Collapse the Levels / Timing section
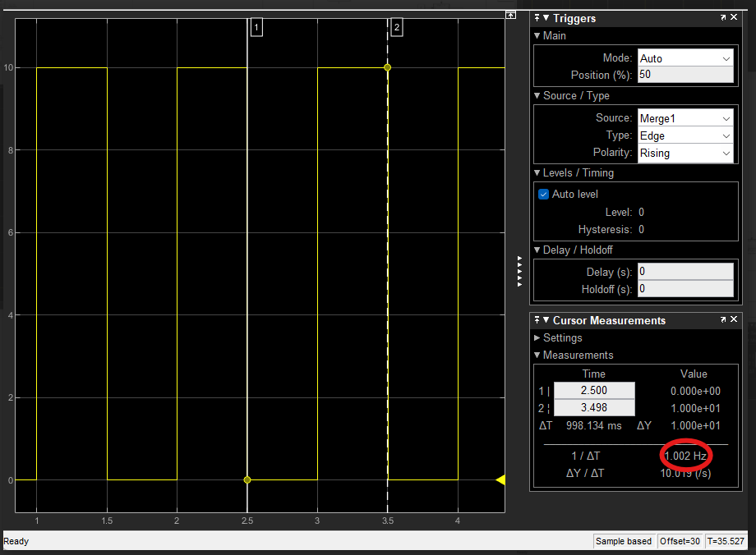Viewport: 756px width, 555px height. click(537, 172)
